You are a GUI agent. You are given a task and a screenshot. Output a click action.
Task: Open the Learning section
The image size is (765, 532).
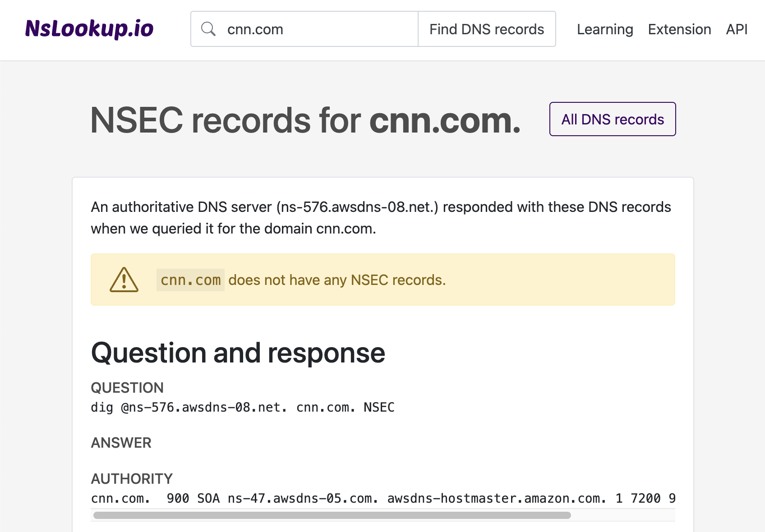pos(604,29)
